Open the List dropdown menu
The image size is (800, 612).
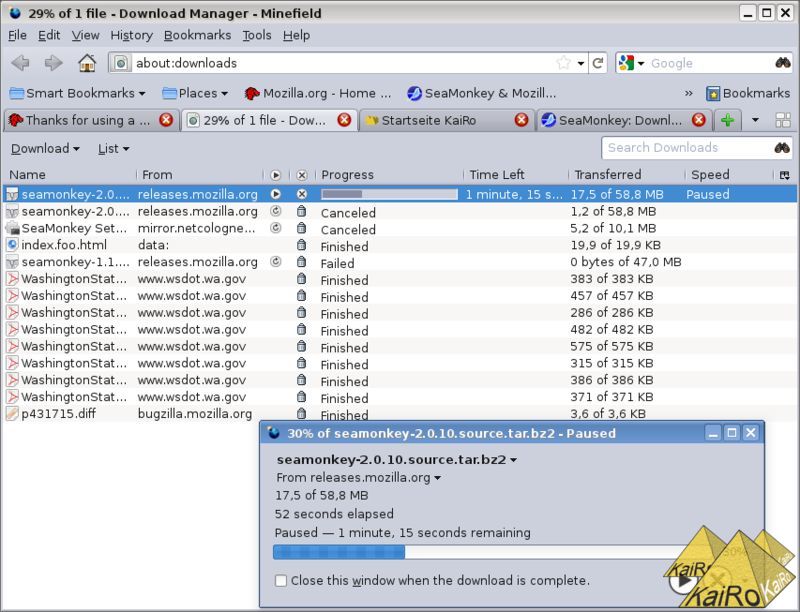113,148
